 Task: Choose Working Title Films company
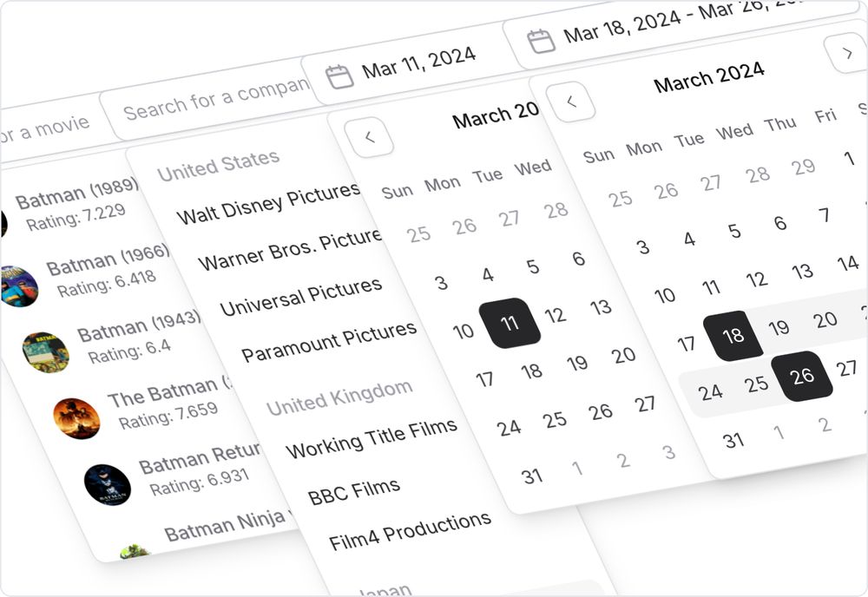click(372, 439)
